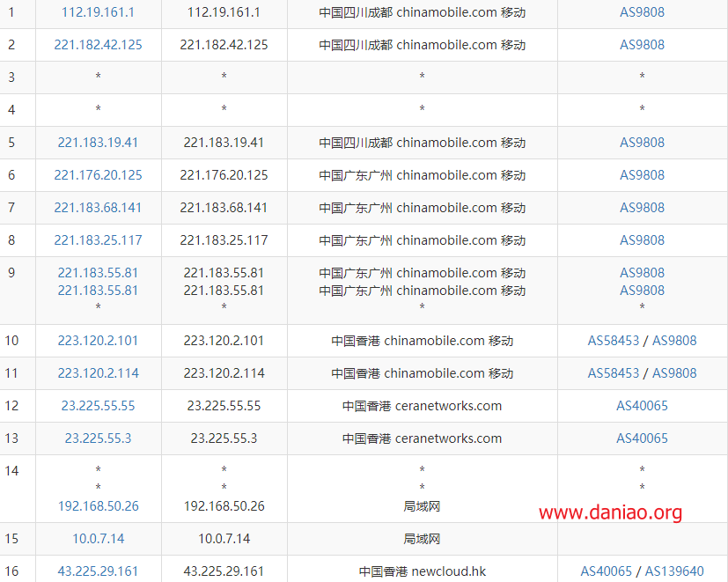
Task: Click ceranetworks.com text in hop 13 row
Action: [x=448, y=438]
